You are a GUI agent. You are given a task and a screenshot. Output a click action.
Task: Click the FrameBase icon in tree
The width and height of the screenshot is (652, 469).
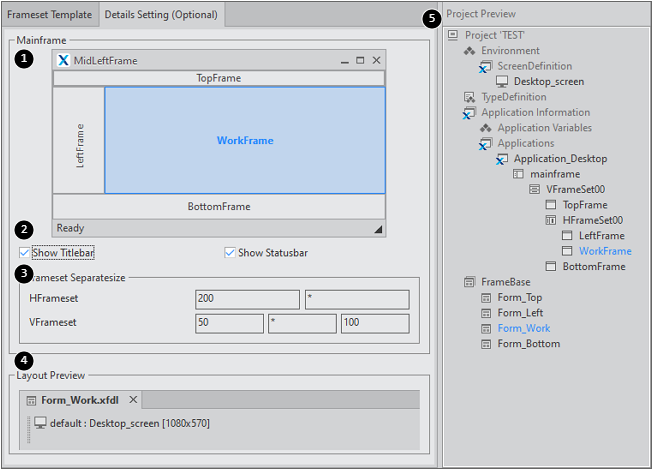tap(470, 282)
